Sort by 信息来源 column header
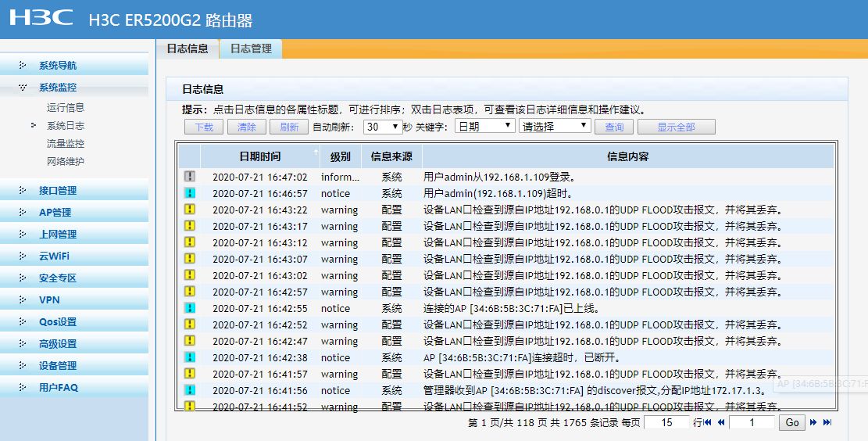This screenshot has height=441, width=868. coord(391,157)
